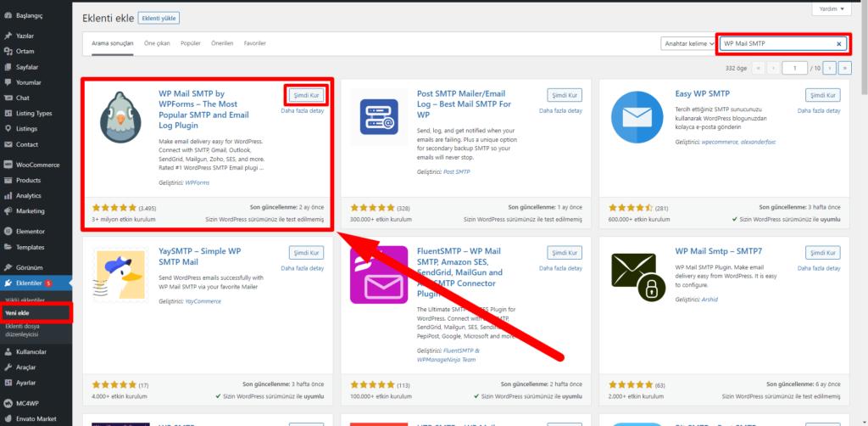Click the Eklenti yükle button
The image size is (868, 426).
click(x=159, y=18)
